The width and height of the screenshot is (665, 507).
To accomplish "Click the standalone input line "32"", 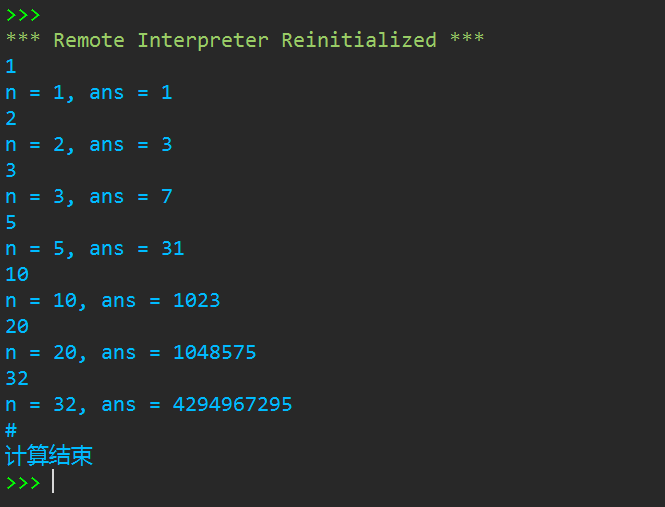I will [x=17, y=378].
